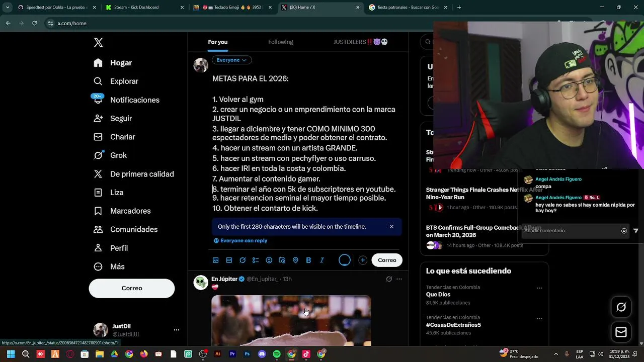Open Grok explain icon on En Júpiter post
The width and height of the screenshot is (644, 362).
[389, 279]
